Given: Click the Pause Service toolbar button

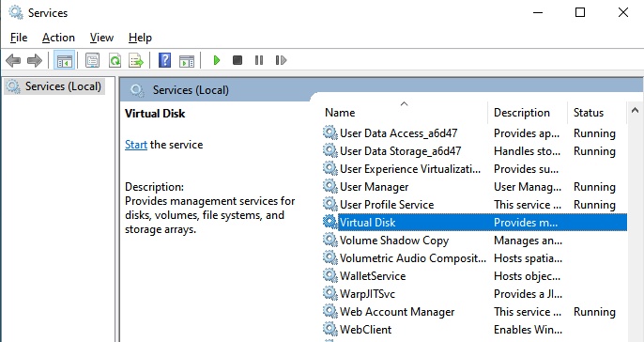Looking at the screenshot, I should pyautogui.click(x=259, y=60).
